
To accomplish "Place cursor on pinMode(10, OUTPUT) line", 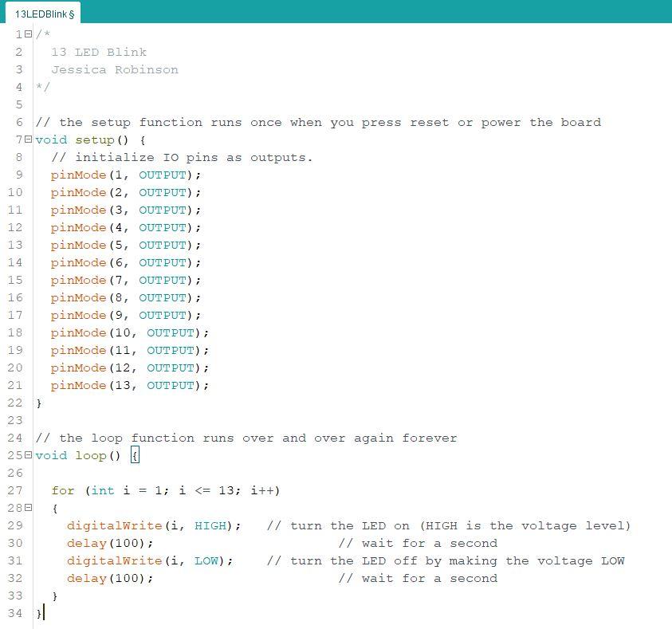I will 130,333.
